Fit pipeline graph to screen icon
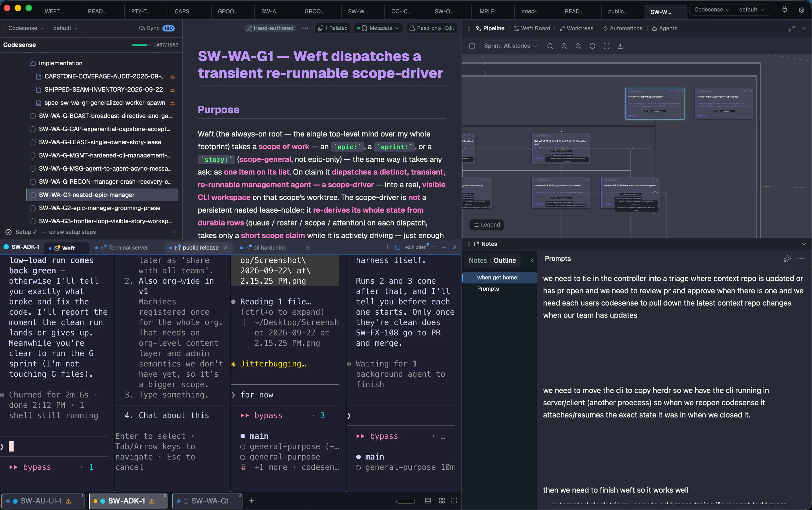 [606, 46]
